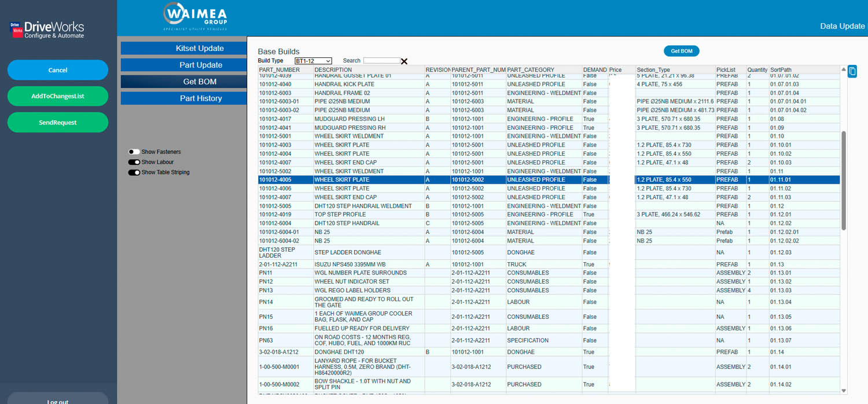The height and width of the screenshot is (404, 868).
Task: Disable the Show Labour switch
Action: pyautogui.click(x=134, y=163)
